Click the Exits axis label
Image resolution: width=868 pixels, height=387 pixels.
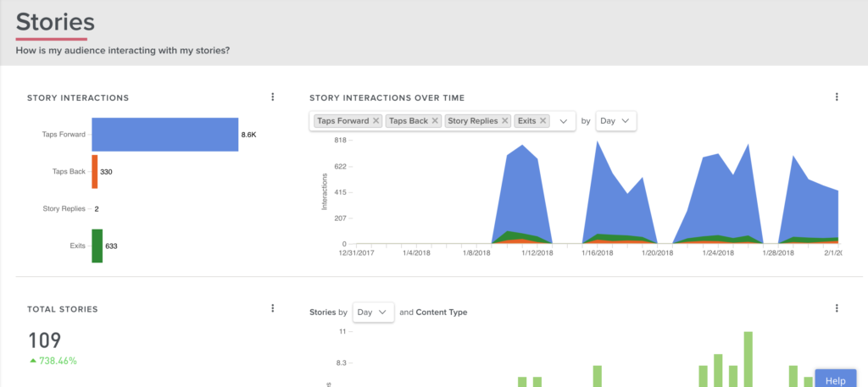(x=77, y=246)
